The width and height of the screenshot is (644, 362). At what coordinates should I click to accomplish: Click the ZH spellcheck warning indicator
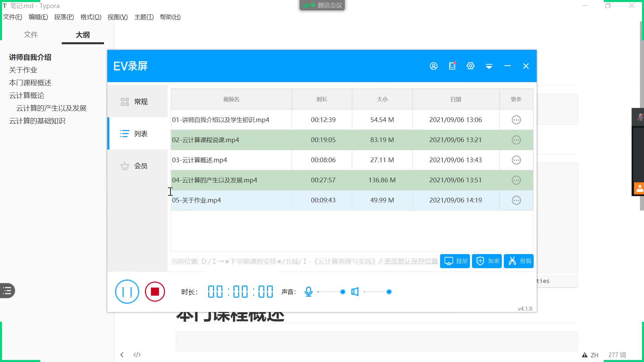tap(590, 355)
